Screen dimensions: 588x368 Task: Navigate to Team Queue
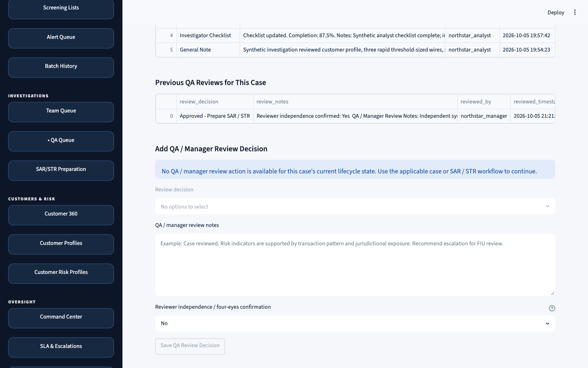[x=61, y=112]
